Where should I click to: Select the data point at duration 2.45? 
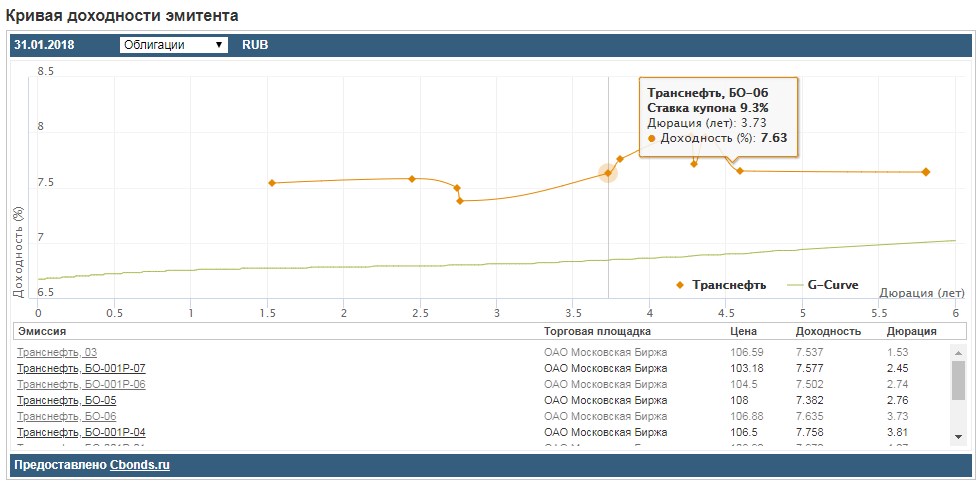(412, 179)
